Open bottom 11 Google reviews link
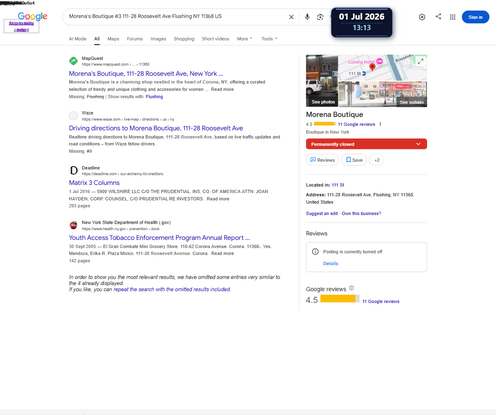Screen dimensions: 500x415 (x=381, y=301)
